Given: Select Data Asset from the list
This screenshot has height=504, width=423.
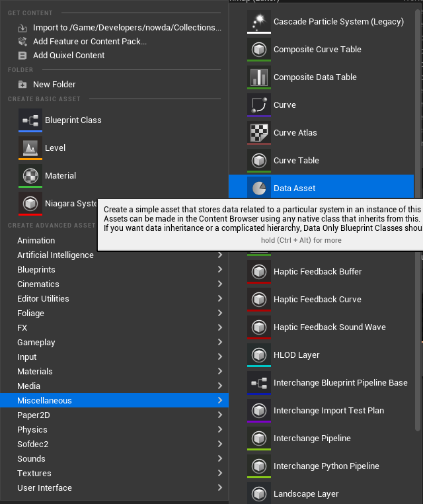Looking at the screenshot, I should 321,187.
